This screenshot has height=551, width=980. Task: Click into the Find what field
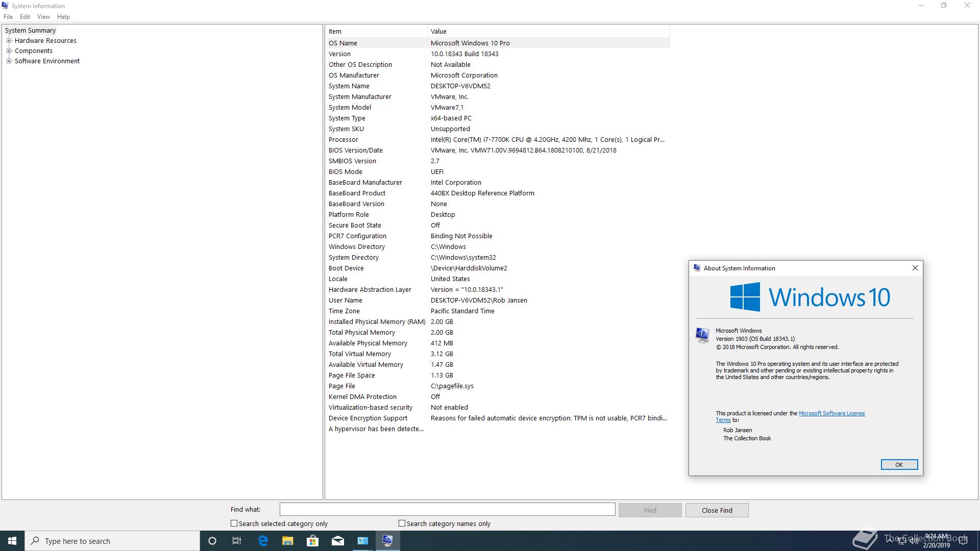(447, 509)
